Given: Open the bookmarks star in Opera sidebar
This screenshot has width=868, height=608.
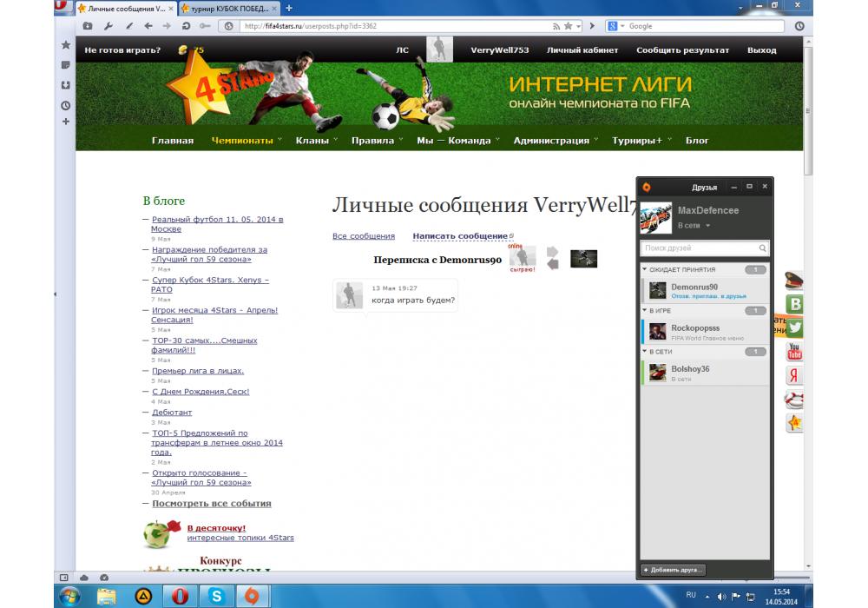Looking at the screenshot, I should 66,45.
